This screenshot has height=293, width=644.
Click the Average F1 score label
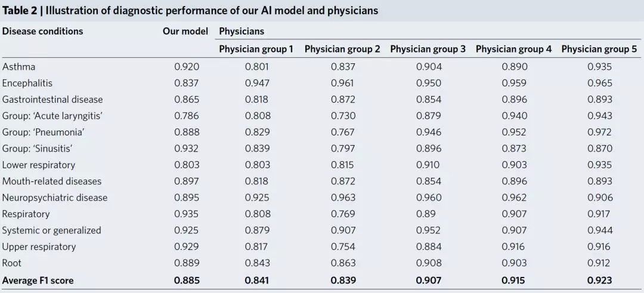point(38,280)
